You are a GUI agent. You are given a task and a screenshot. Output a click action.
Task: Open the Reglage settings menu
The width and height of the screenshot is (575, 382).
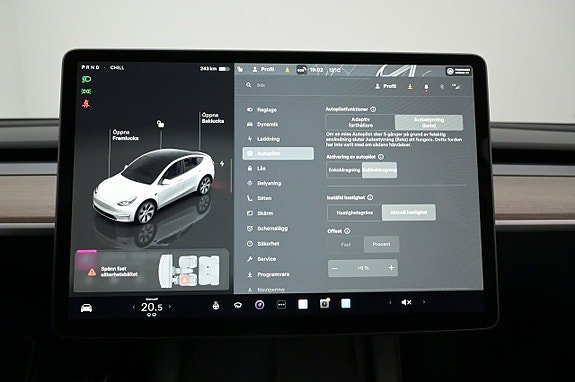(x=262, y=110)
